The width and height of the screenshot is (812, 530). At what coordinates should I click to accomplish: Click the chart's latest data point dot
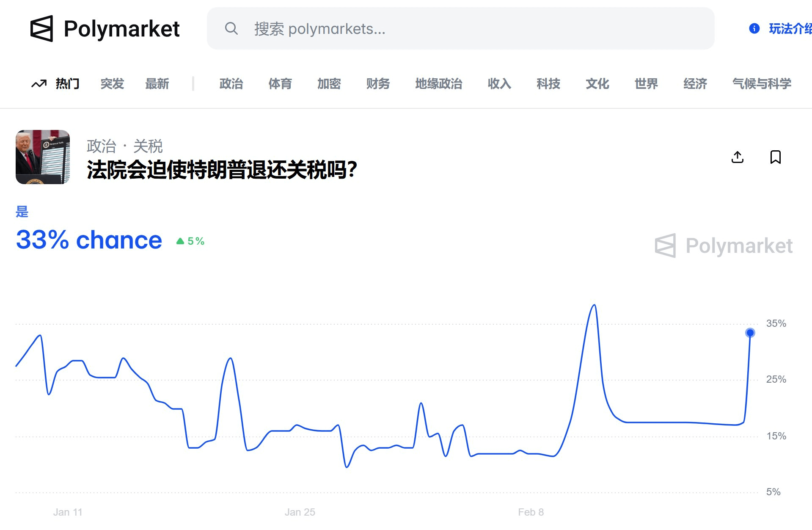750,333
